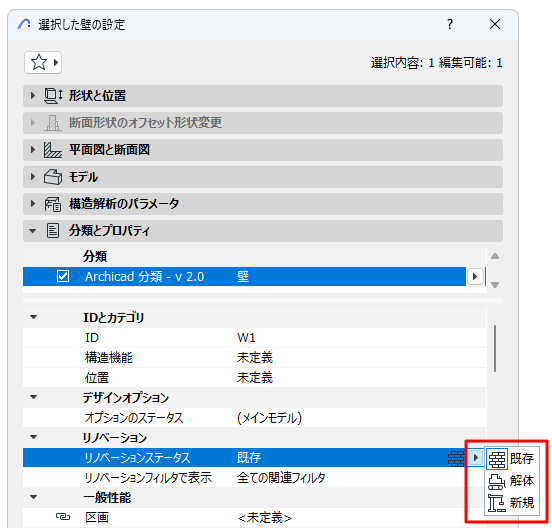Click the properties list vertical scrollbar
The image size is (552, 528).
click(495, 348)
